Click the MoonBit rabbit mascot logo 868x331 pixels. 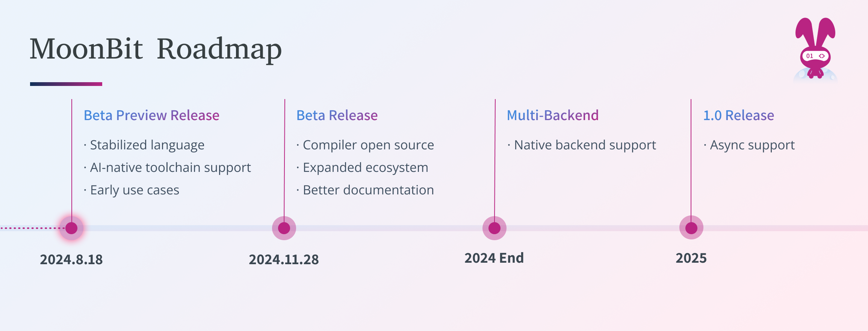tap(815, 50)
